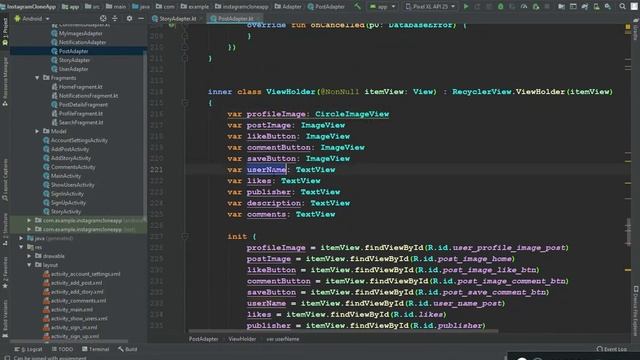Expand the java (generated) folder
640x360 pixels.
[21, 238]
